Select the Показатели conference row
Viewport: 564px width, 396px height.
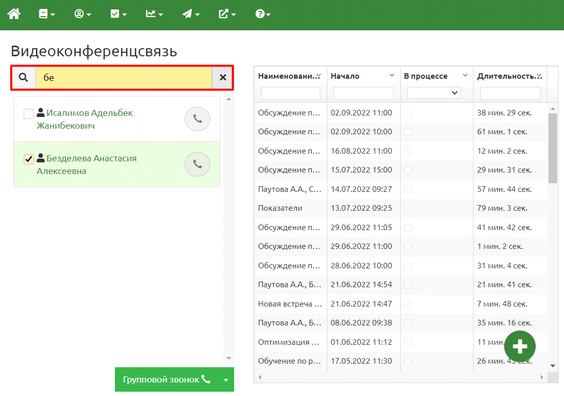[x=401, y=208]
